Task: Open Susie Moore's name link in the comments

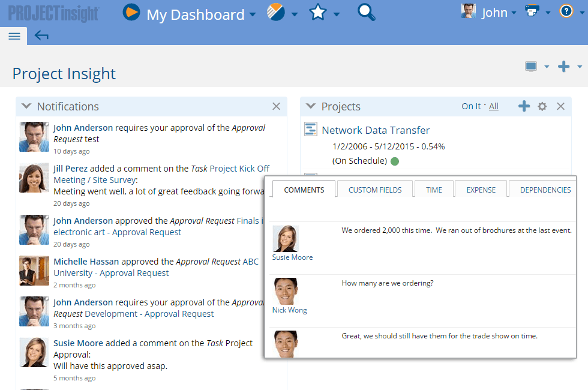Action: pos(293,257)
